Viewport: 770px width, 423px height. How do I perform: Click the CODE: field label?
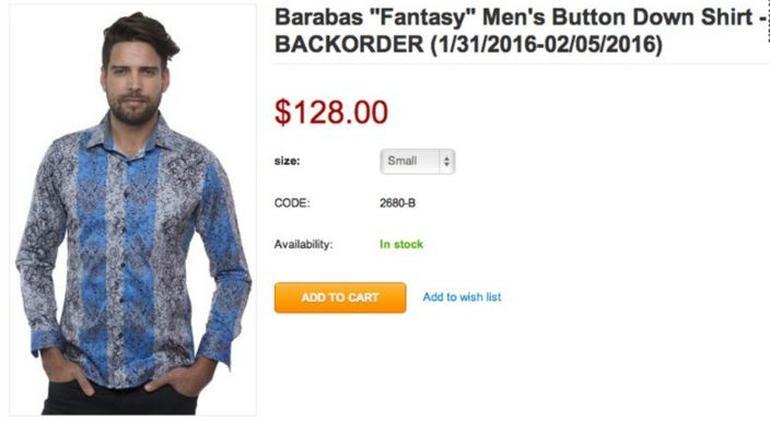click(292, 203)
